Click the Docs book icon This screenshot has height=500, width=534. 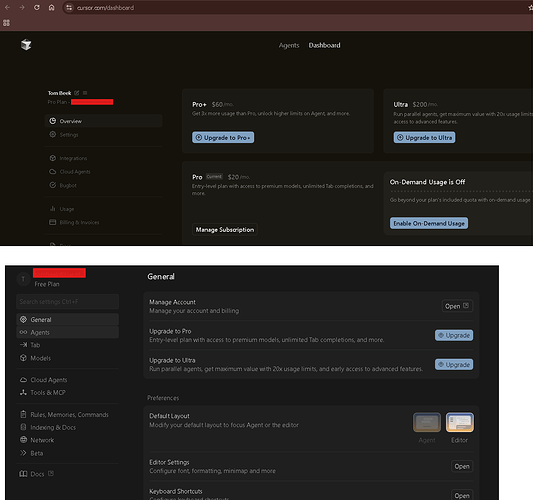pos(23,474)
